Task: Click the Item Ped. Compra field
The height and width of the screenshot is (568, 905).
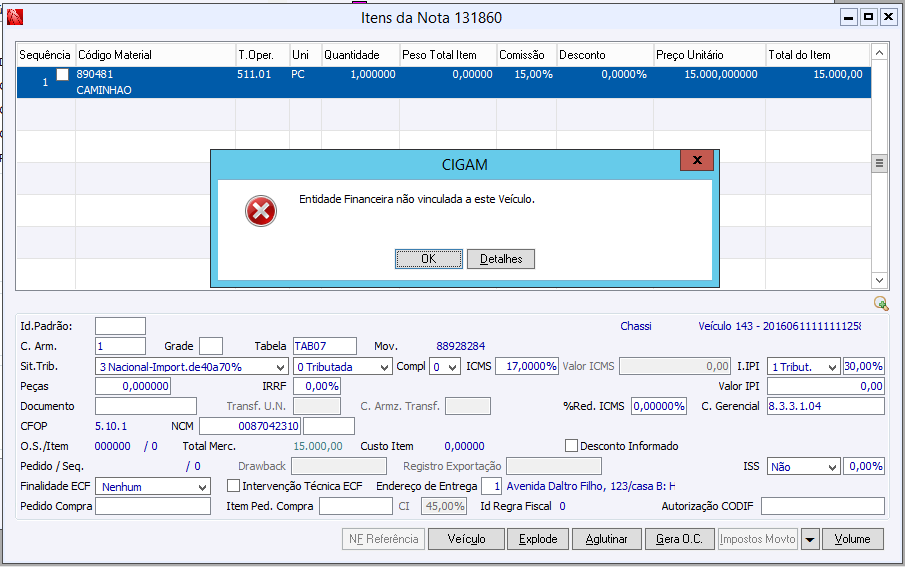Action: (x=356, y=506)
